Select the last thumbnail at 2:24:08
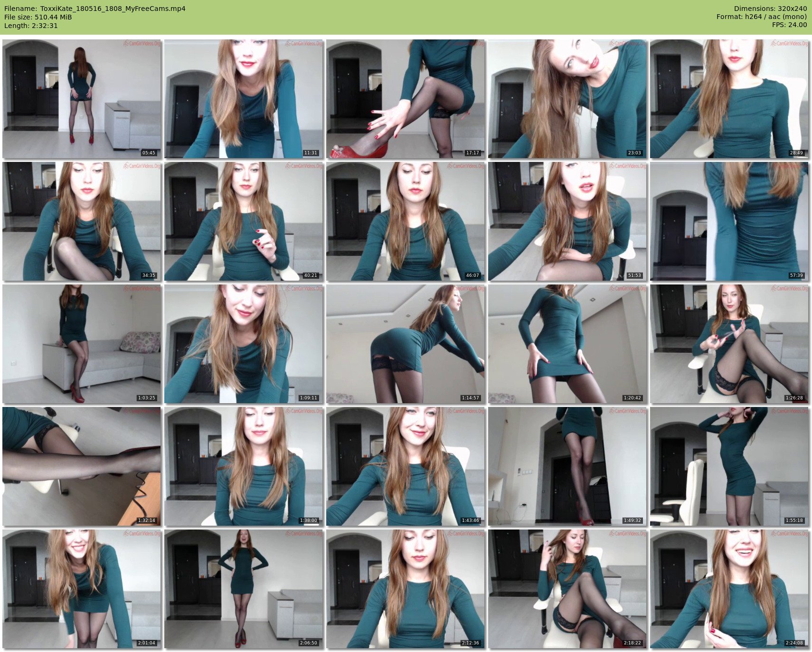Screen dimensions: 812x652 729,589
